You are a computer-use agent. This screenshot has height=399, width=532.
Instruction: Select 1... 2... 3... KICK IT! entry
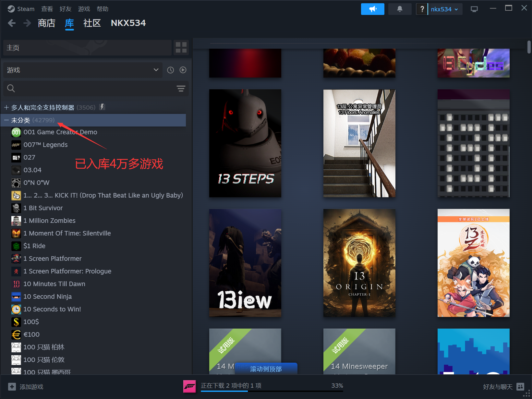(103, 195)
